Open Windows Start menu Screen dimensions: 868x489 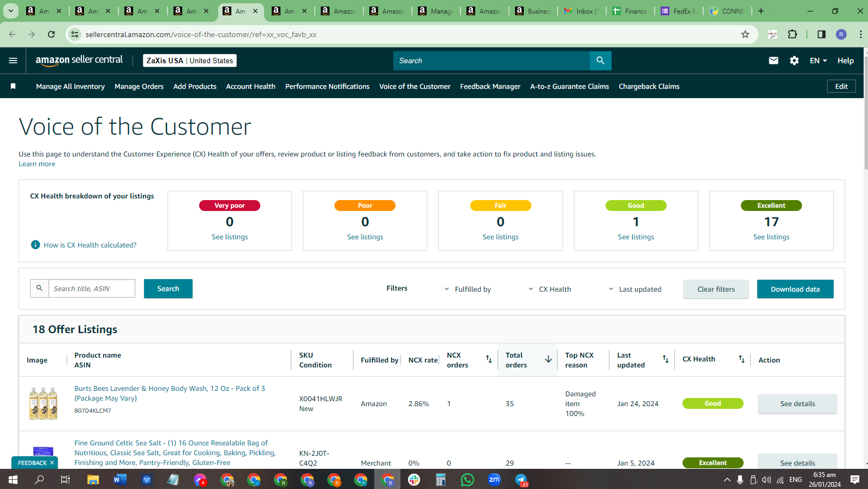point(13,480)
